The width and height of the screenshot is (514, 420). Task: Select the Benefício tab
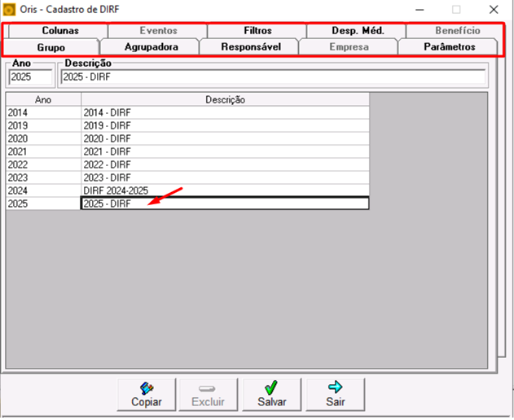pyautogui.click(x=457, y=31)
